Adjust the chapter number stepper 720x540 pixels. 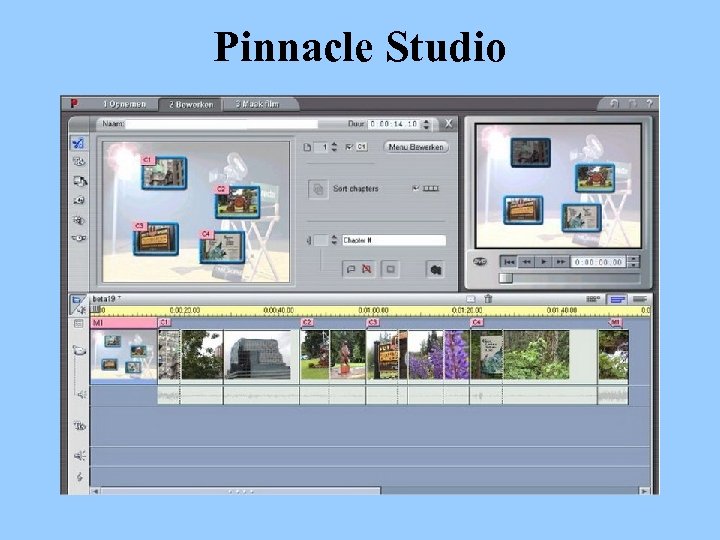point(334,240)
